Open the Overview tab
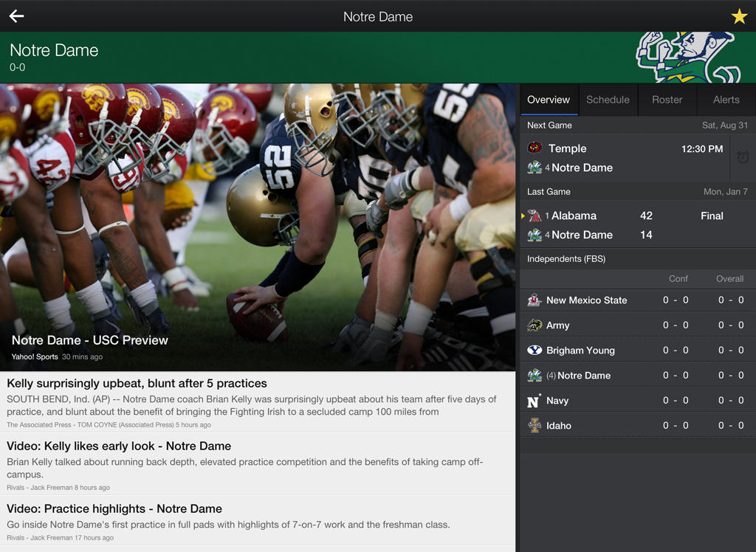Viewport: 756px width, 552px height. pyautogui.click(x=549, y=100)
